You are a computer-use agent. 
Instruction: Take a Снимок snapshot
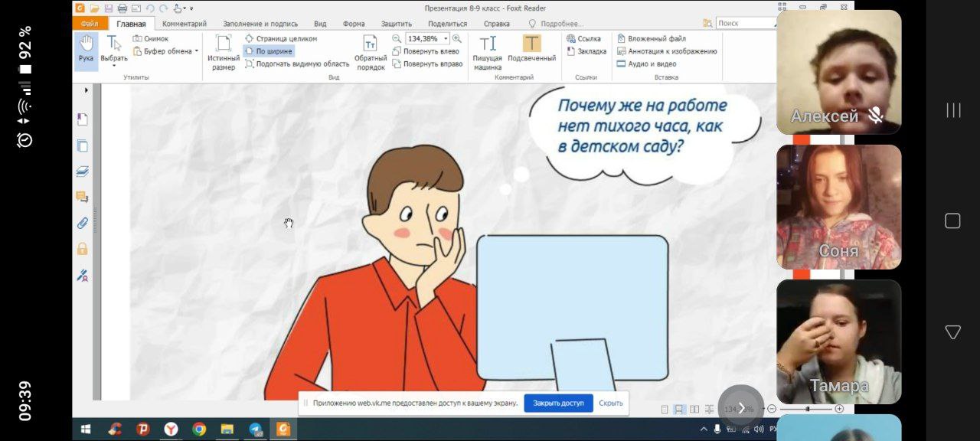point(150,38)
